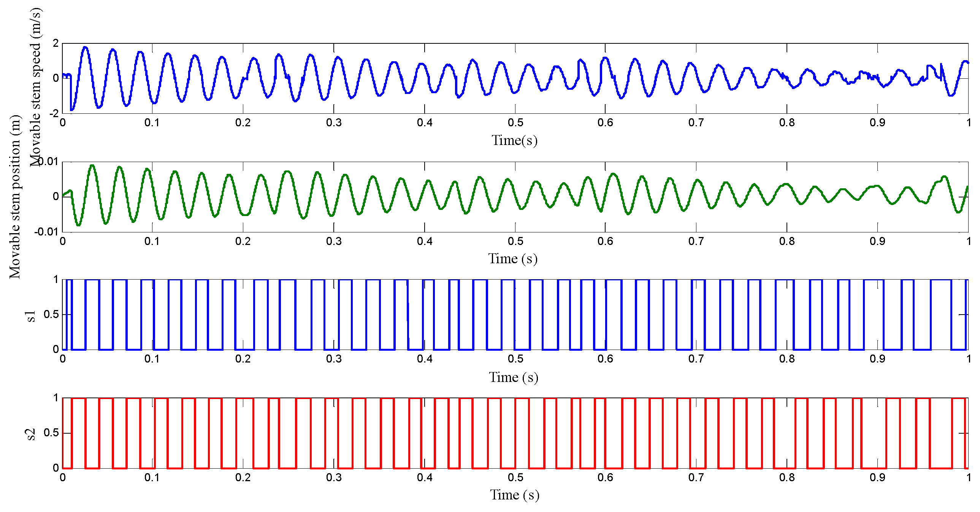Viewport: 980px width, 512px height.
Task: Click the '0.2' x-tick of the s1 plot
Action: (243, 359)
